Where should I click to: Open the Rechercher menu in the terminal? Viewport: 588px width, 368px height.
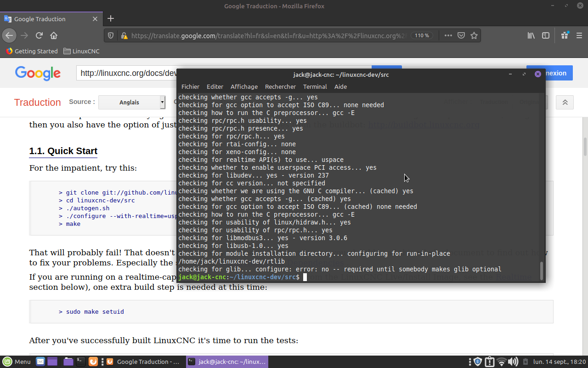tap(280, 86)
